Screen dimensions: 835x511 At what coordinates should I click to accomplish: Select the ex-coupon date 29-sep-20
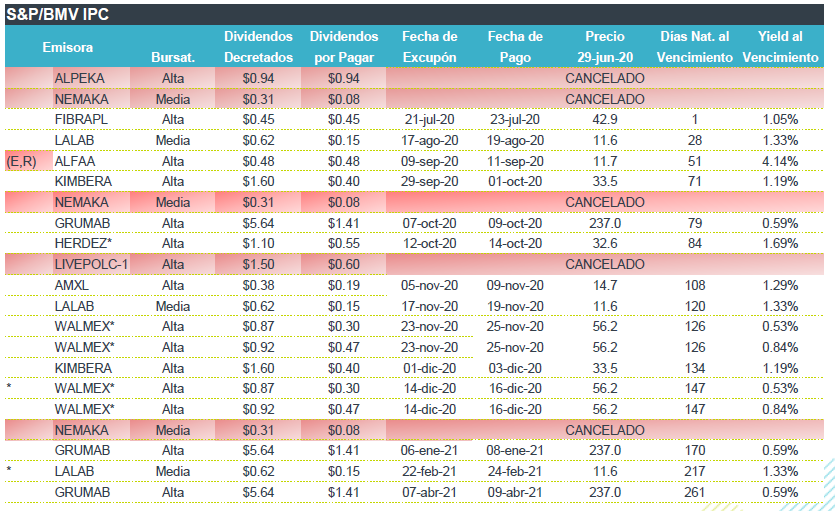(x=429, y=182)
